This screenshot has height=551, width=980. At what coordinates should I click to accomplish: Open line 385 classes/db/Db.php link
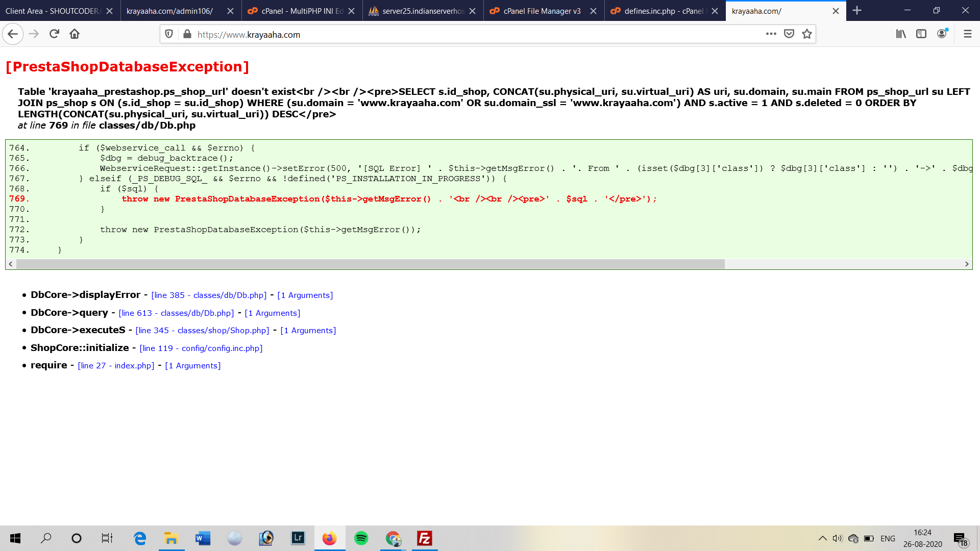pyautogui.click(x=209, y=295)
